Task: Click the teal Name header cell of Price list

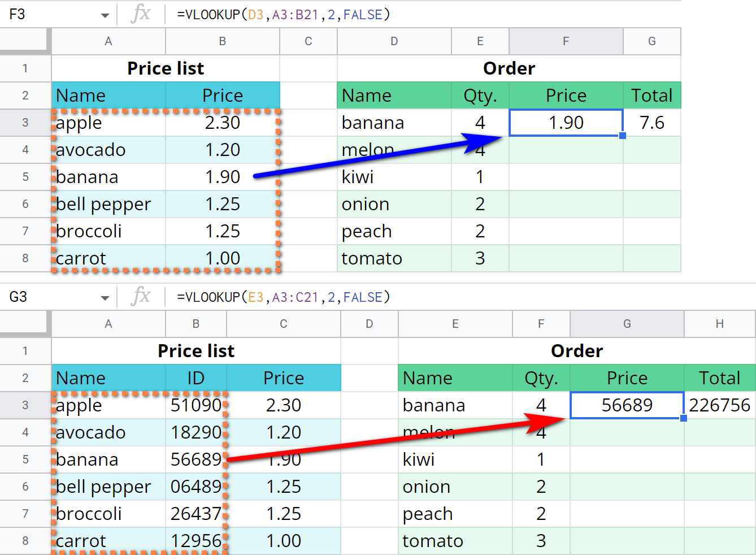Action: 108,95
